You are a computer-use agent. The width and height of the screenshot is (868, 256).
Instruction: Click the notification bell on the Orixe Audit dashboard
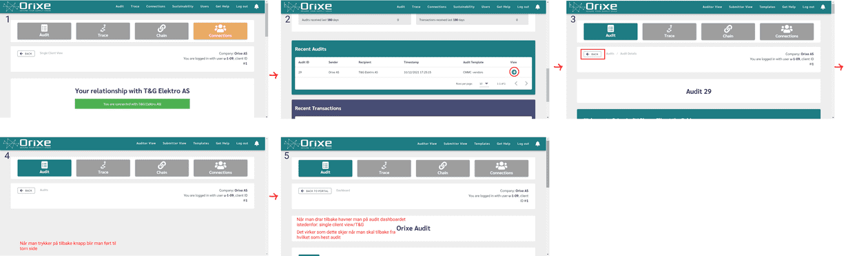coord(539,144)
